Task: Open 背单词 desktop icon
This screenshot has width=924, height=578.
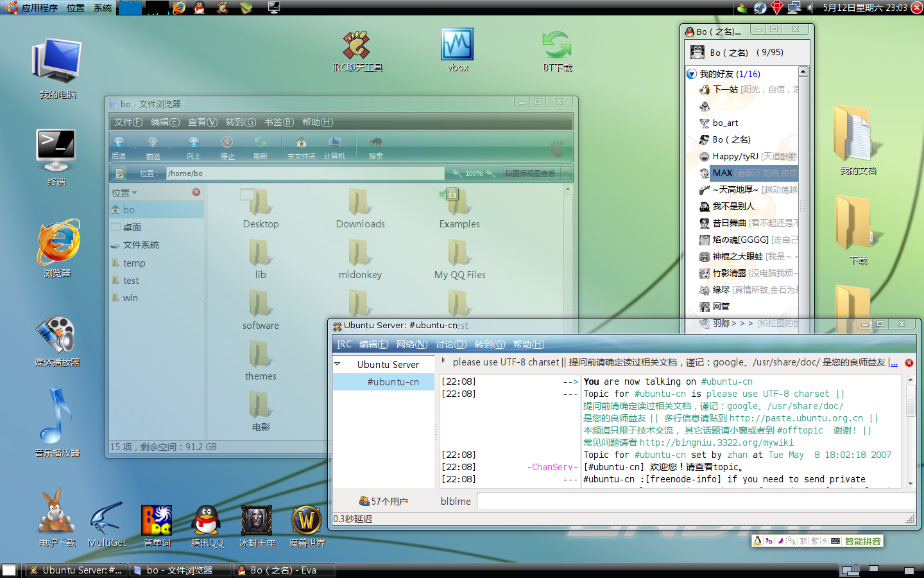Action: (157, 525)
